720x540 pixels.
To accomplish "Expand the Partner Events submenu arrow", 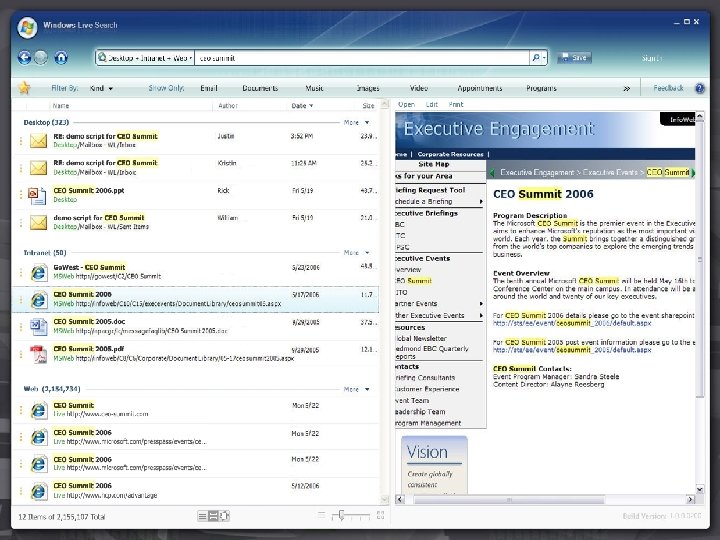I will 481,304.
